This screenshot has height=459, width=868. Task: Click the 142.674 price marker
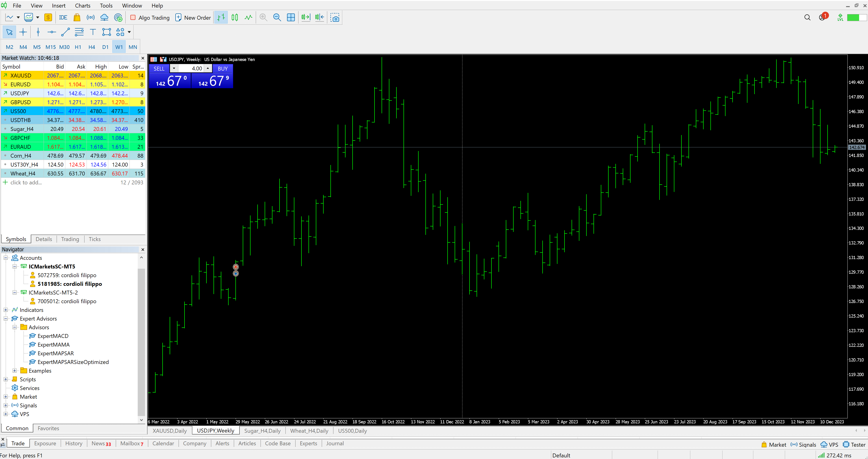point(857,147)
